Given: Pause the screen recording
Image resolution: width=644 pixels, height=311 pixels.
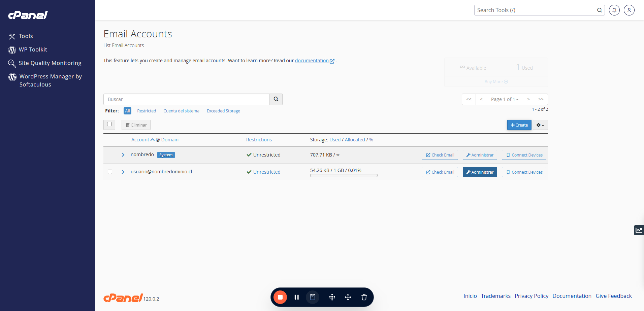Looking at the screenshot, I should coord(296,297).
